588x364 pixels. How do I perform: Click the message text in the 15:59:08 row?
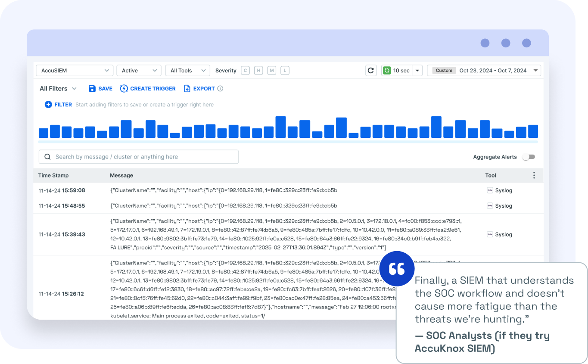[x=224, y=190]
